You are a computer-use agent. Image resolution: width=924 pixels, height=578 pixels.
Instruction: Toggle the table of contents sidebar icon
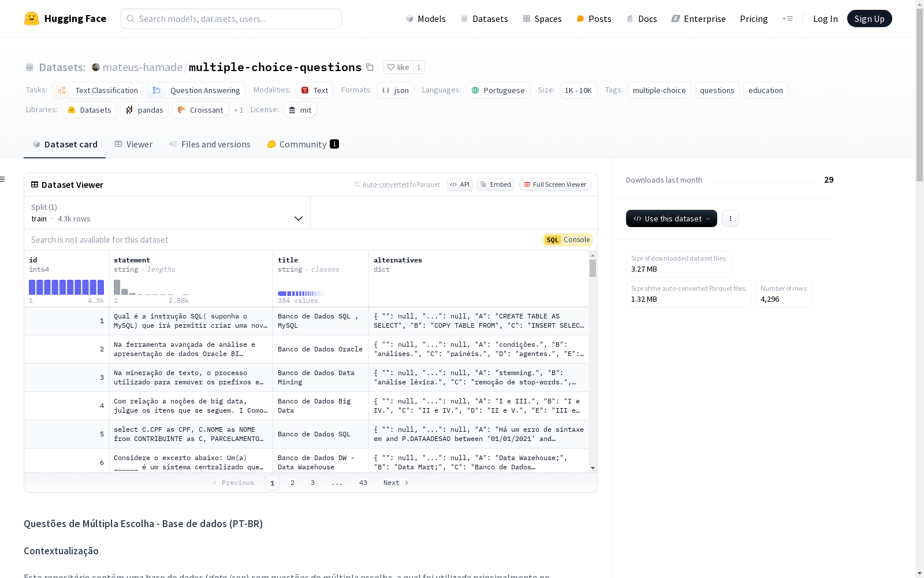pyautogui.click(x=3, y=179)
